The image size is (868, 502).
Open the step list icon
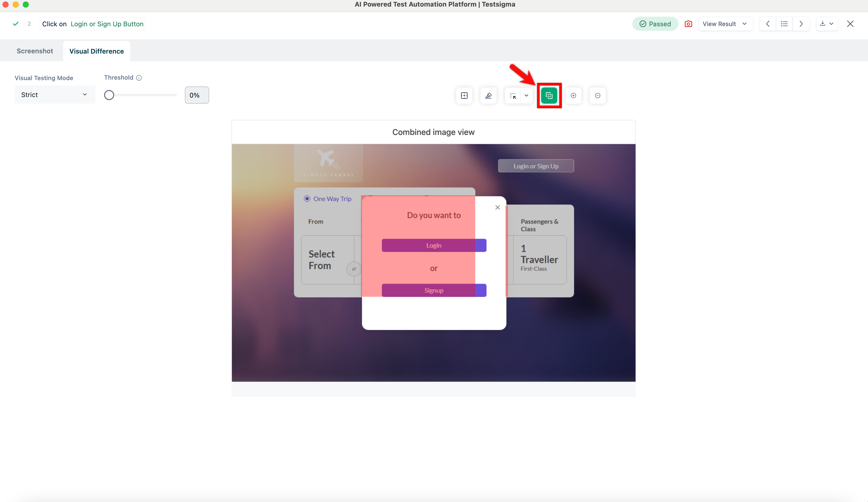784,24
